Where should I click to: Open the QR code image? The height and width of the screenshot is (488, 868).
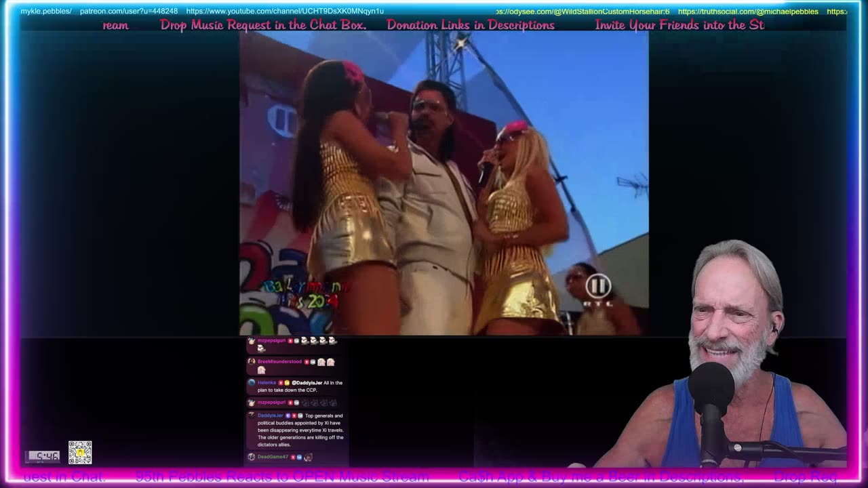(80, 452)
